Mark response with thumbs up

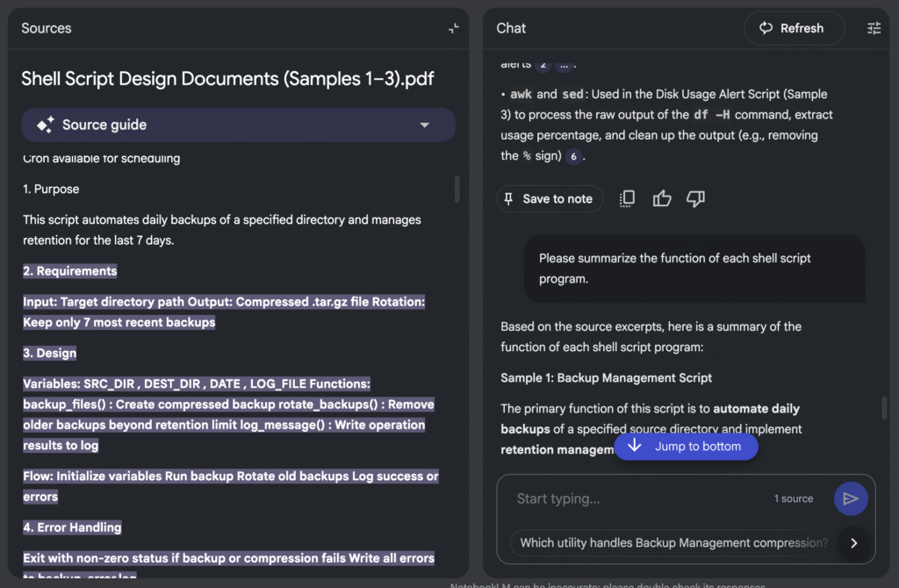(x=662, y=199)
